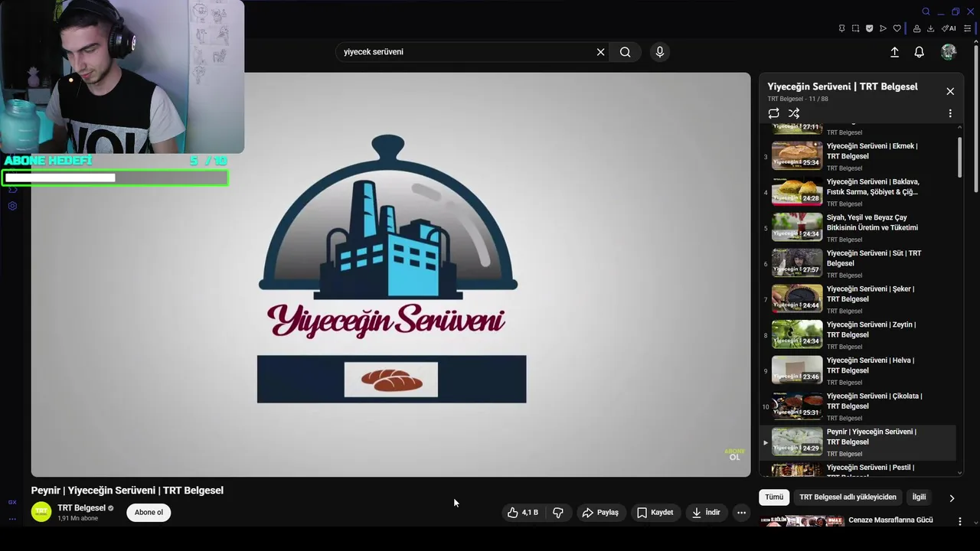Screen dimensions: 980x551
Task: Click the 1,91 Mn abone count
Action: (78, 519)
